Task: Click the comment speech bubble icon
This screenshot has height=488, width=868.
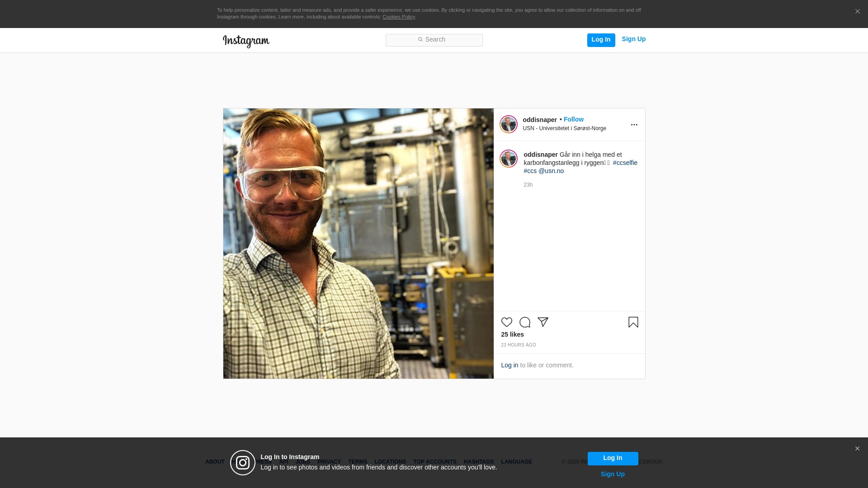Action: (524, 322)
